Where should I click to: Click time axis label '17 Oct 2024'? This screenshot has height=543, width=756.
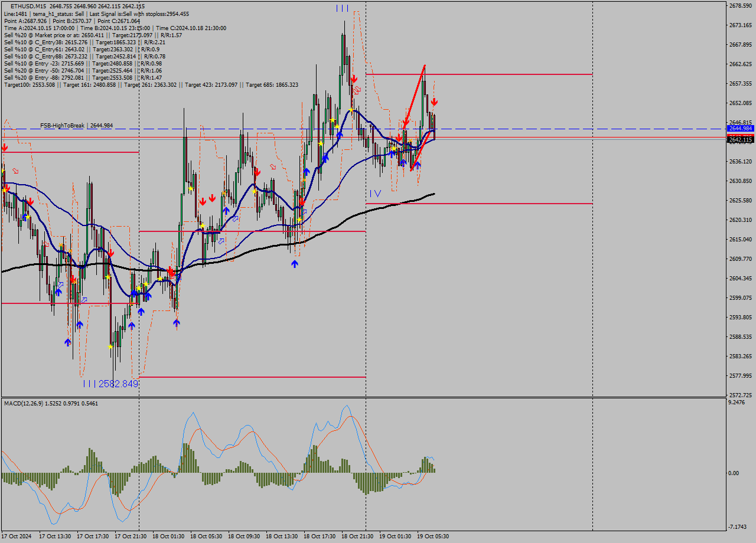tap(17, 537)
